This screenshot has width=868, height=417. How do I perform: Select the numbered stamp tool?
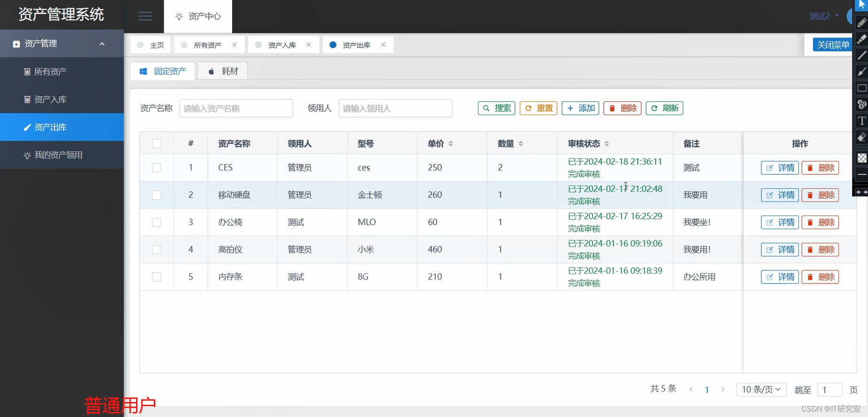pos(861,104)
